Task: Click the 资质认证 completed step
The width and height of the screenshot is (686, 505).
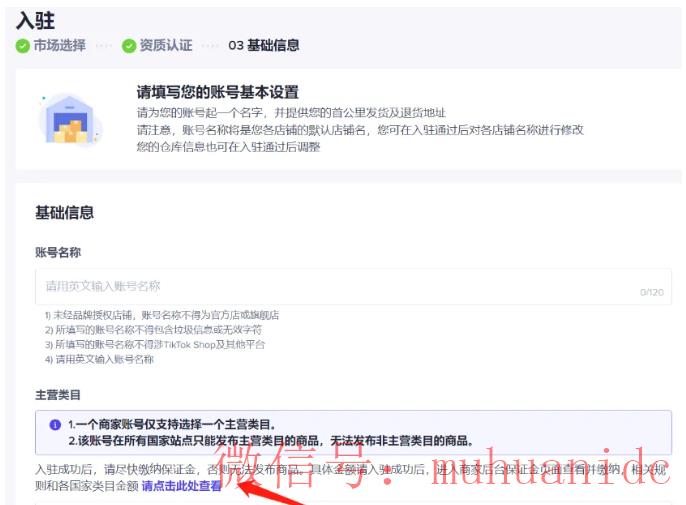Action: (157, 46)
